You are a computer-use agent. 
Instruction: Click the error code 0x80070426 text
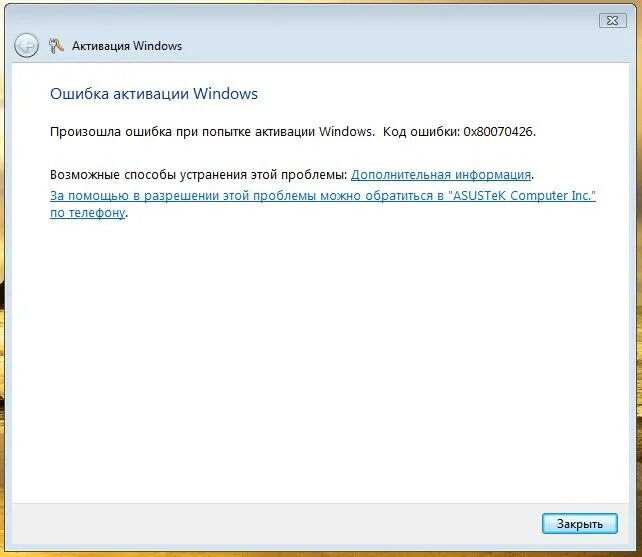coord(498,131)
